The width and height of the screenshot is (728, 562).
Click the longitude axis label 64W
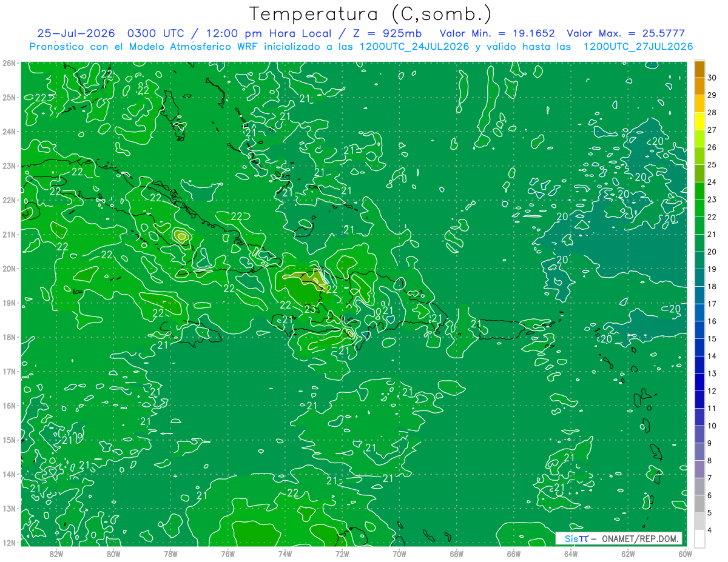point(571,554)
